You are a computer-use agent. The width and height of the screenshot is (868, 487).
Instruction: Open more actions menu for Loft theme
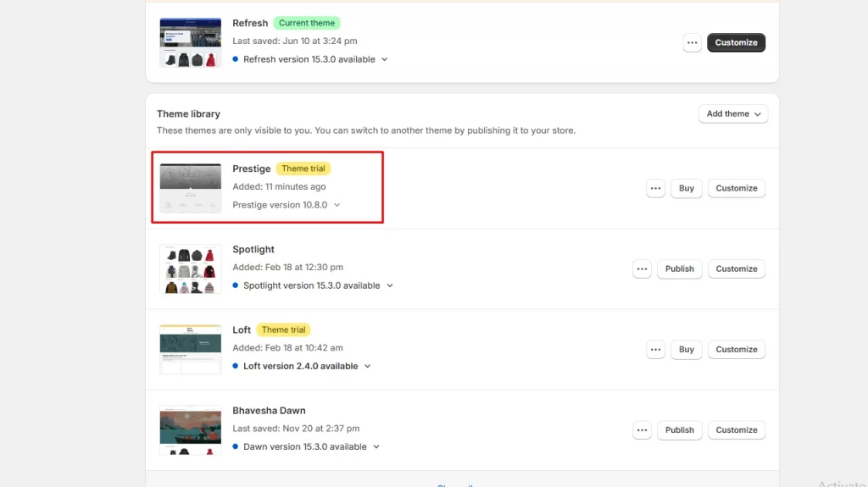pyautogui.click(x=655, y=349)
